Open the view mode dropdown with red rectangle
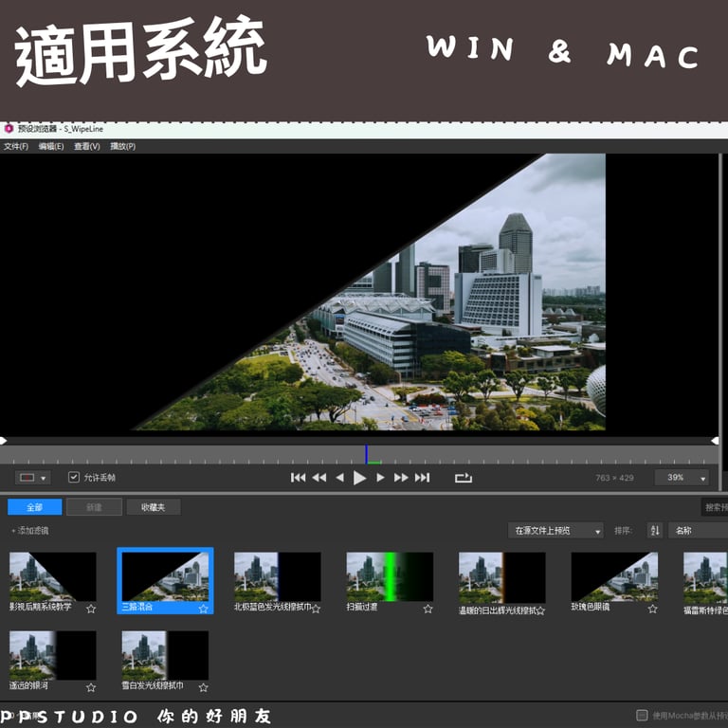 (x=33, y=478)
